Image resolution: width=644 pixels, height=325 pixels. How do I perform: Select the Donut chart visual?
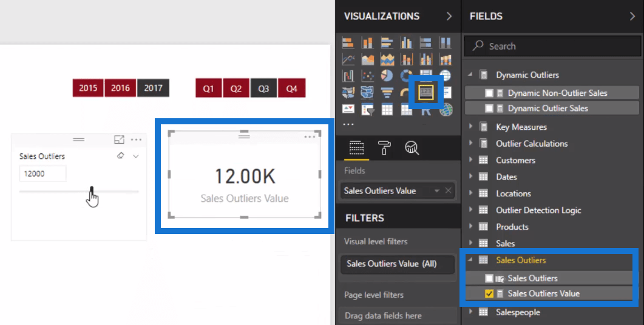pyautogui.click(x=406, y=76)
